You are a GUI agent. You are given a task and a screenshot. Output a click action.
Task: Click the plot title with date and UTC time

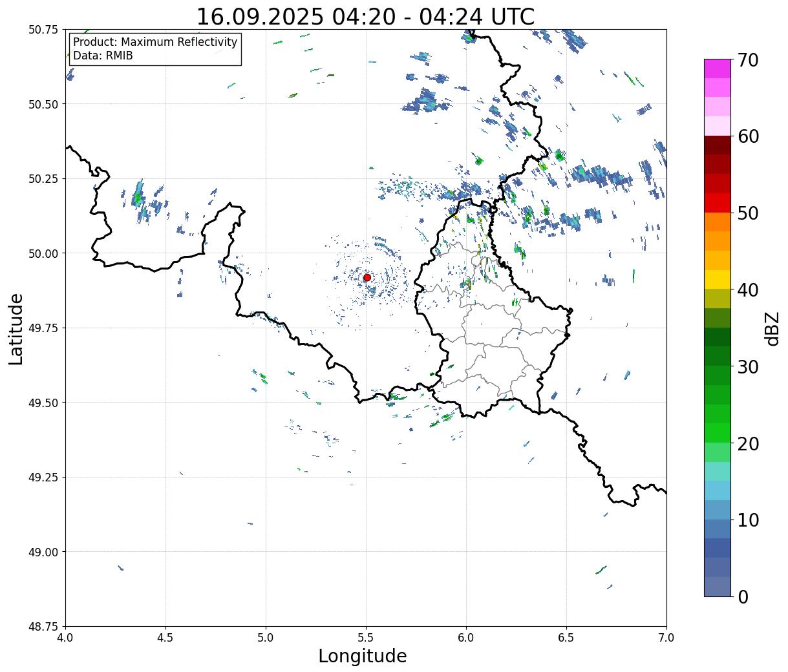pyautogui.click(x=365, y=16)
